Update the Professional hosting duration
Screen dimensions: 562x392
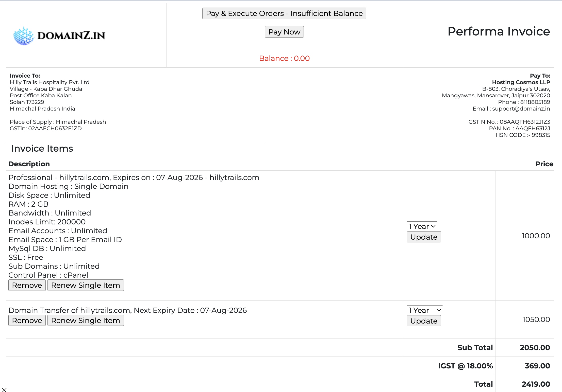(x=423, y=237)
